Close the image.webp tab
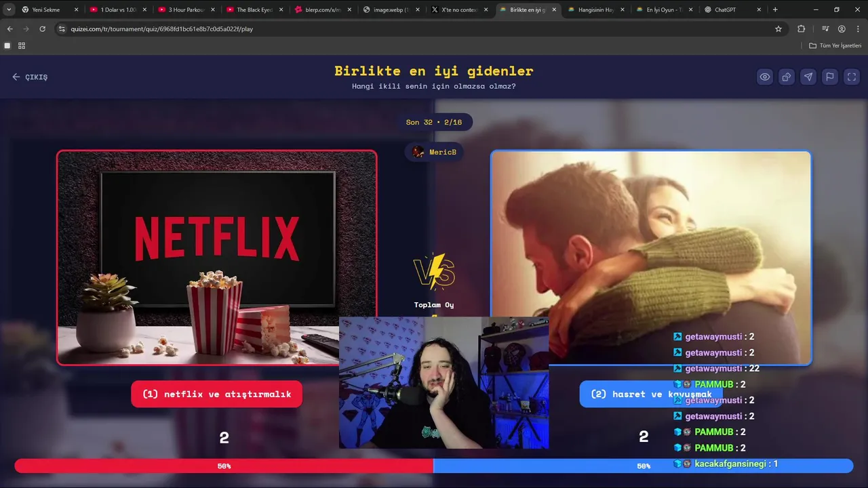 coord(417,9)
